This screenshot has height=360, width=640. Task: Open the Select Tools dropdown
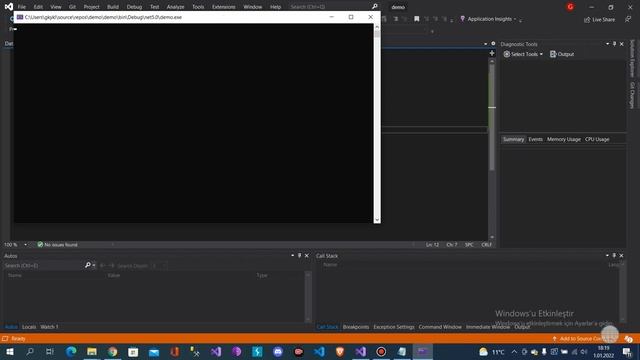pos(523,54)
